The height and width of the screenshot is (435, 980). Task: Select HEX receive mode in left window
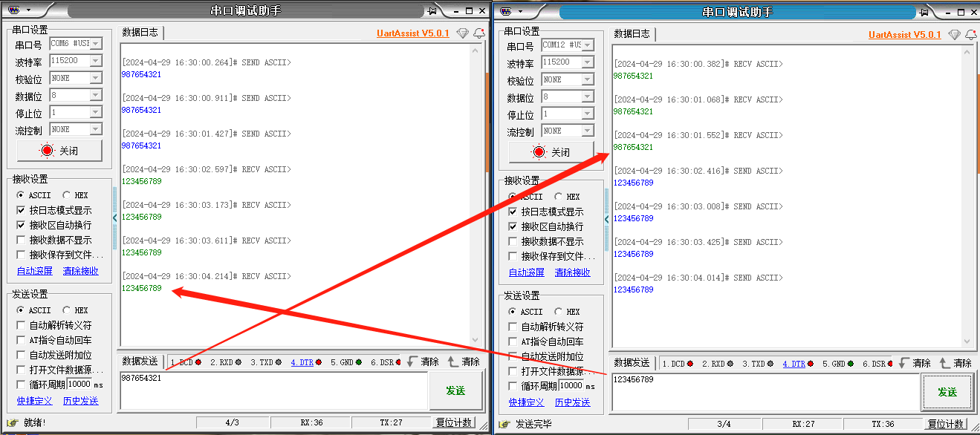tap(67, 195)
